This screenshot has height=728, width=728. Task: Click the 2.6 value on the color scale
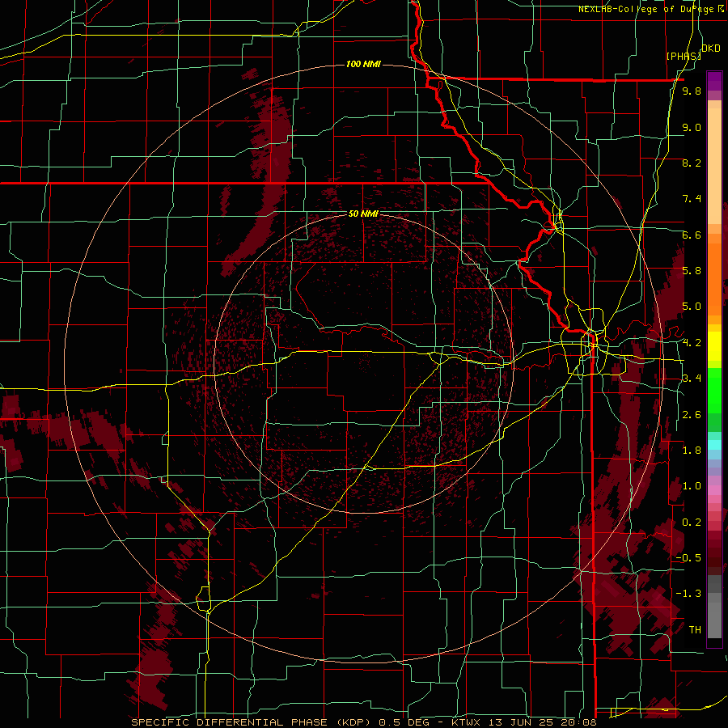(x=692, y=415)
